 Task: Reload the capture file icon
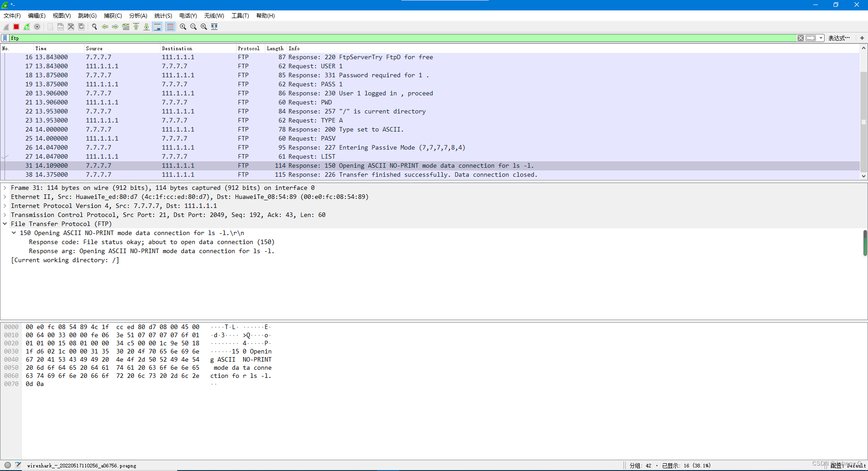click(x=81, y=27)
